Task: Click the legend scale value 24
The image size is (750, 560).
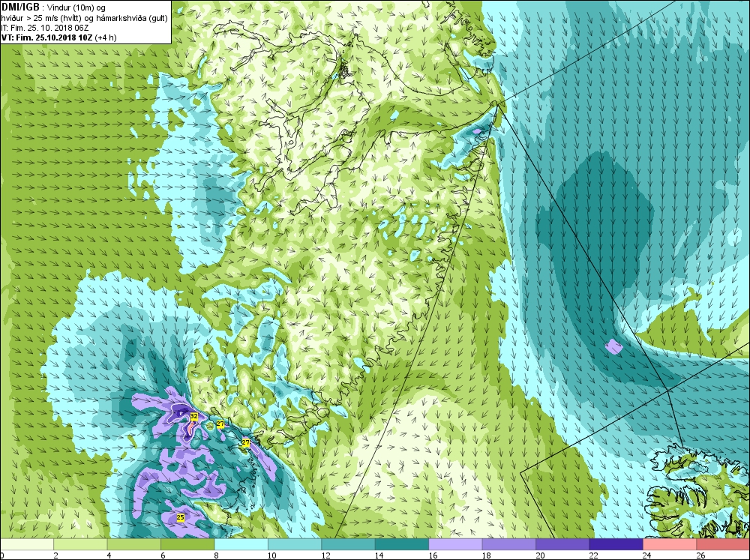Action: (647, 556)
